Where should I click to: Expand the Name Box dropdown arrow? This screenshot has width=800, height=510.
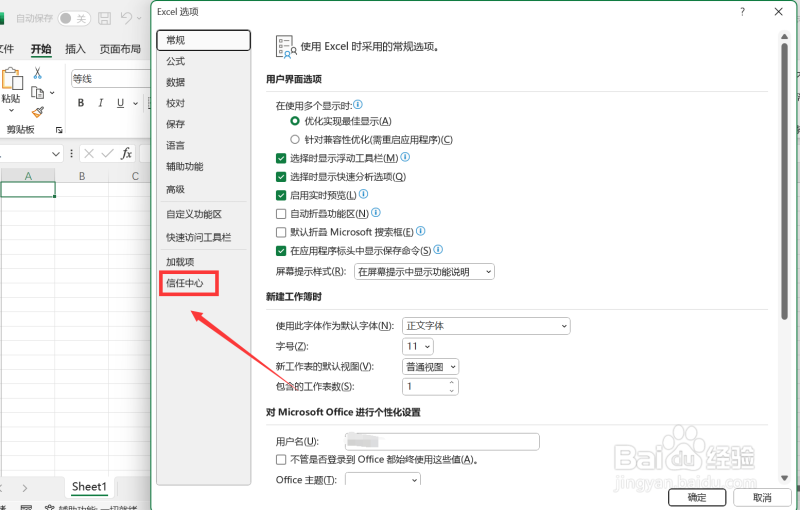pyautogui.click(x=56, y=154)
